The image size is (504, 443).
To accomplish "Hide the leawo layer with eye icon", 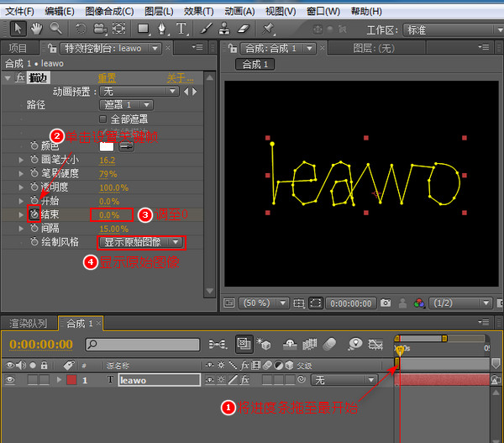I will point(10,380).
